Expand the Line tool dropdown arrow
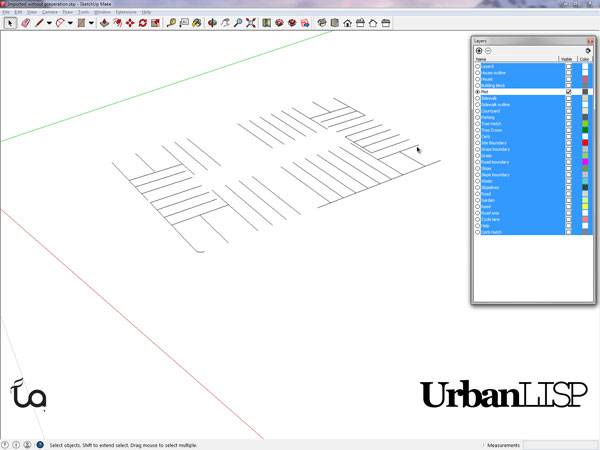Viewport: 600px width, 450px height. (47, 22)
